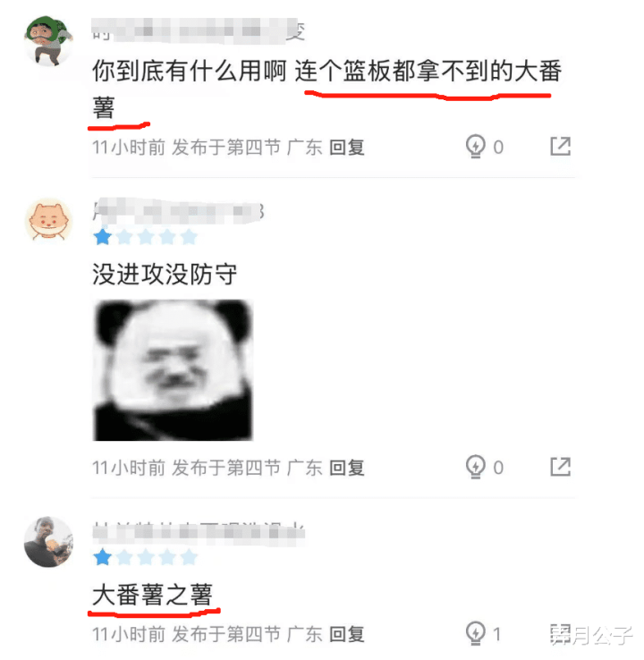Tap the second commenter's blurred username
The height and width of the screenshot is (660, 644).
pos(178,212)
